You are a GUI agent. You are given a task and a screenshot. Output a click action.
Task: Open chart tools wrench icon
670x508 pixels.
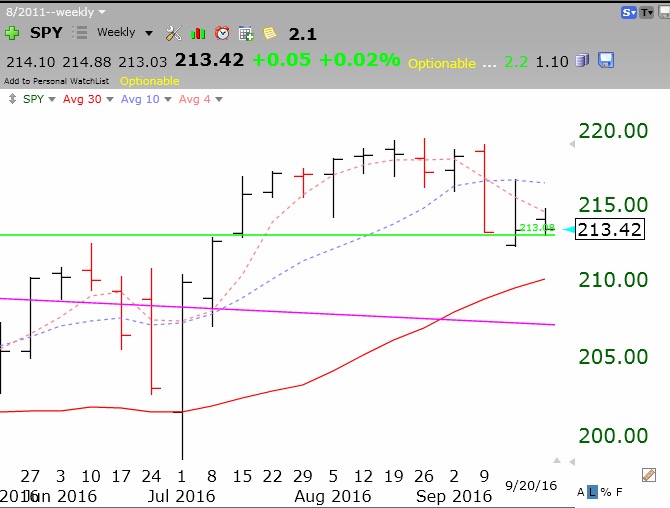pos(173,33)
